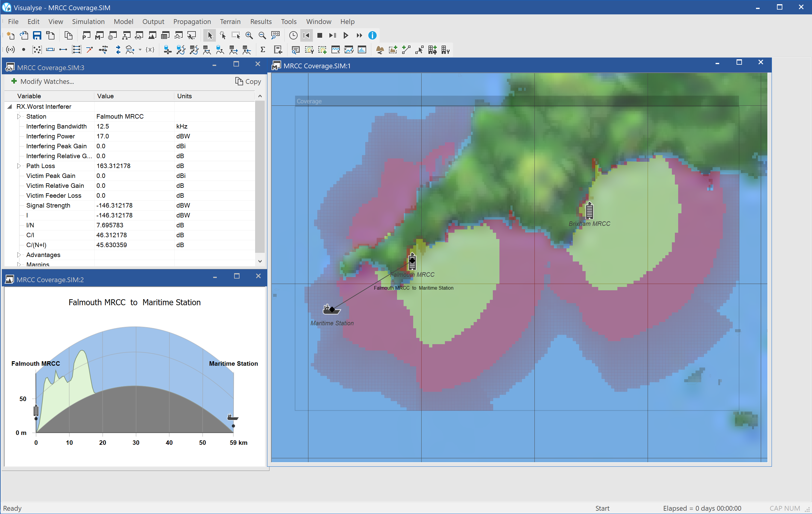Run the simulation with Play
812x514 pixels.
tap(346, 35)
